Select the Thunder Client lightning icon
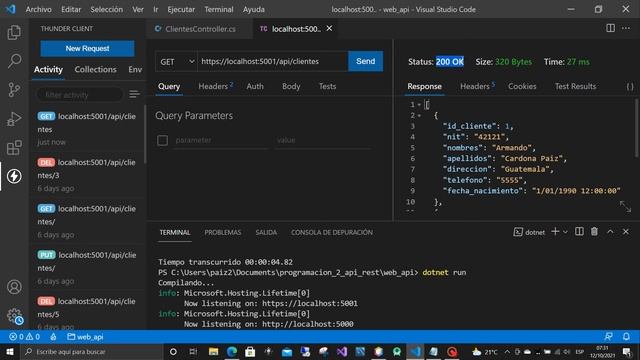 click(14, 176)
